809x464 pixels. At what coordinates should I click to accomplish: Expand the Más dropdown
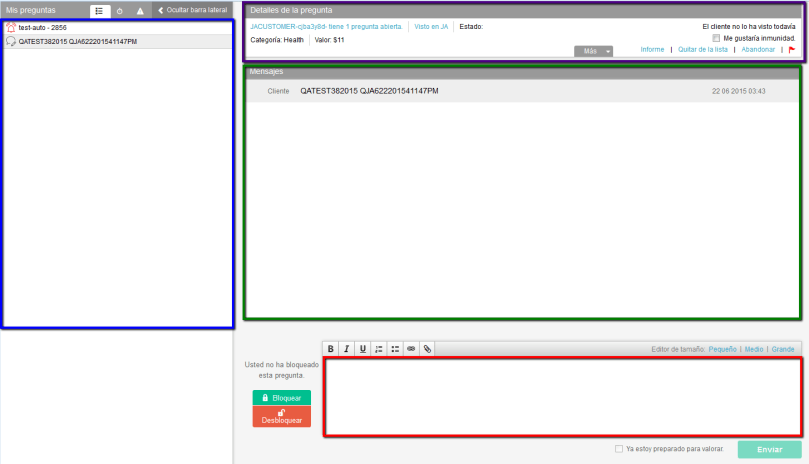(593, 50)
